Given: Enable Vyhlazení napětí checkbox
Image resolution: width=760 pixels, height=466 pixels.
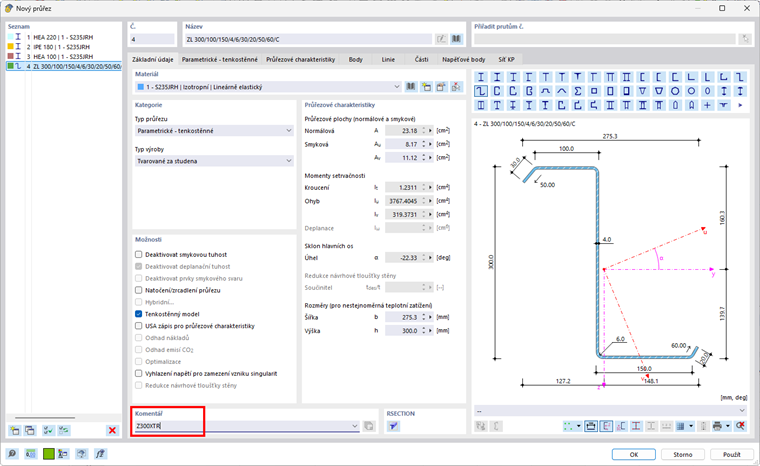Looking at the screenshot, I should click(139, 373).
